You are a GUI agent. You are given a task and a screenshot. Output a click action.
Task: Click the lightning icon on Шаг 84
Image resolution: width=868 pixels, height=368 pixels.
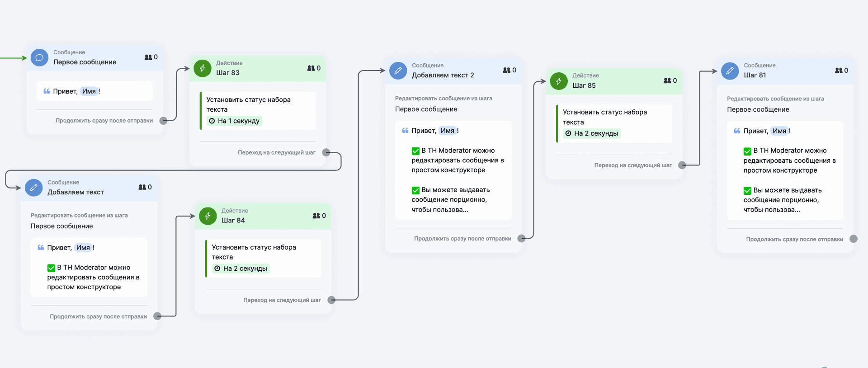pos(208,216)
